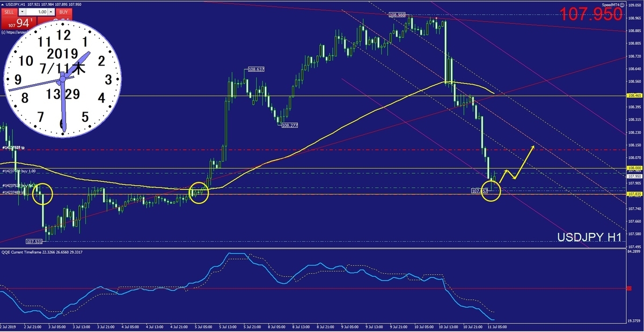Click the 107.835 horizontal line price tag

(634, 194)
